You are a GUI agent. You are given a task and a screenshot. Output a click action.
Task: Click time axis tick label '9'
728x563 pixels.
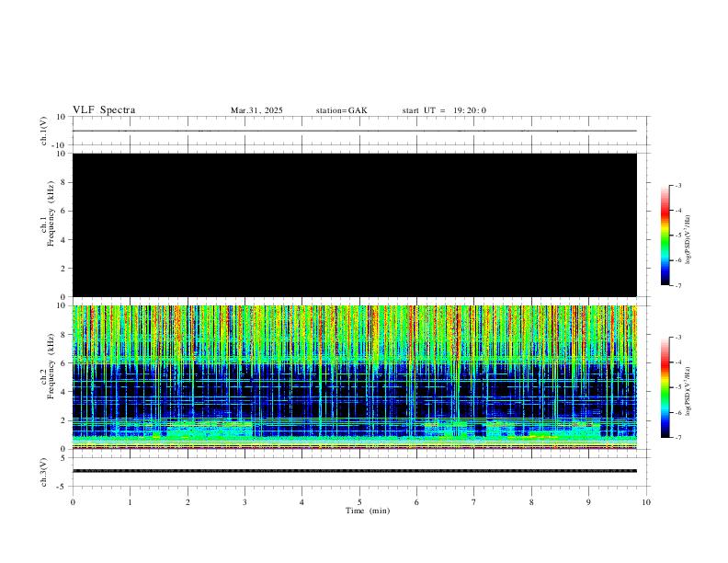click(x=588, y=502)
